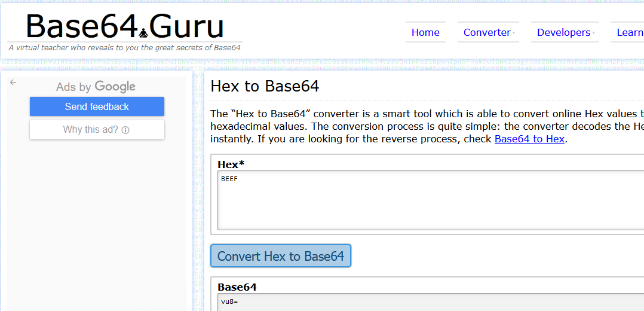The image size is (644, 311).
Task: Click the site tagline text
Action: (124, 48)
